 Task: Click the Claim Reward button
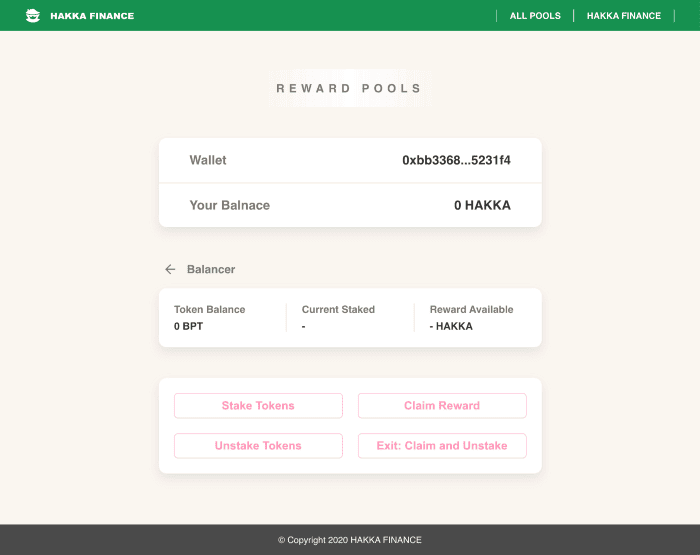click(x=442, y=405)
